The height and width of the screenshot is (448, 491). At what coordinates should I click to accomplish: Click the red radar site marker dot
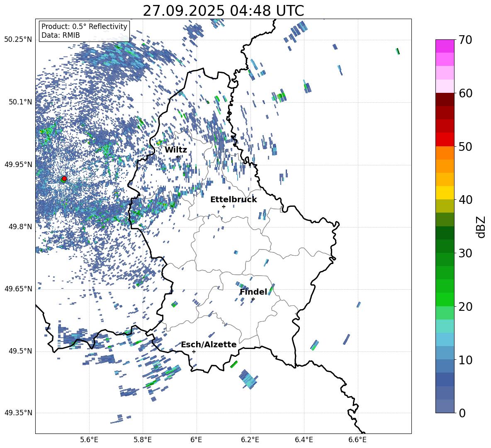64,179
